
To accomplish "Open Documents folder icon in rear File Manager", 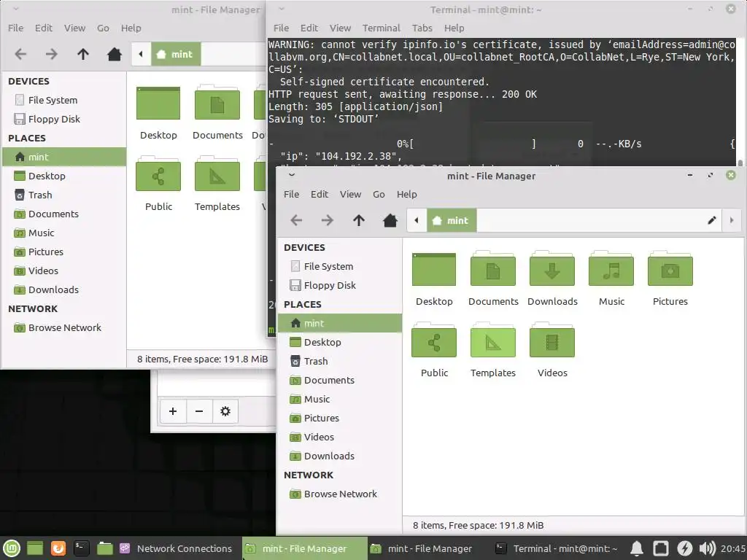I will [217, 103].
